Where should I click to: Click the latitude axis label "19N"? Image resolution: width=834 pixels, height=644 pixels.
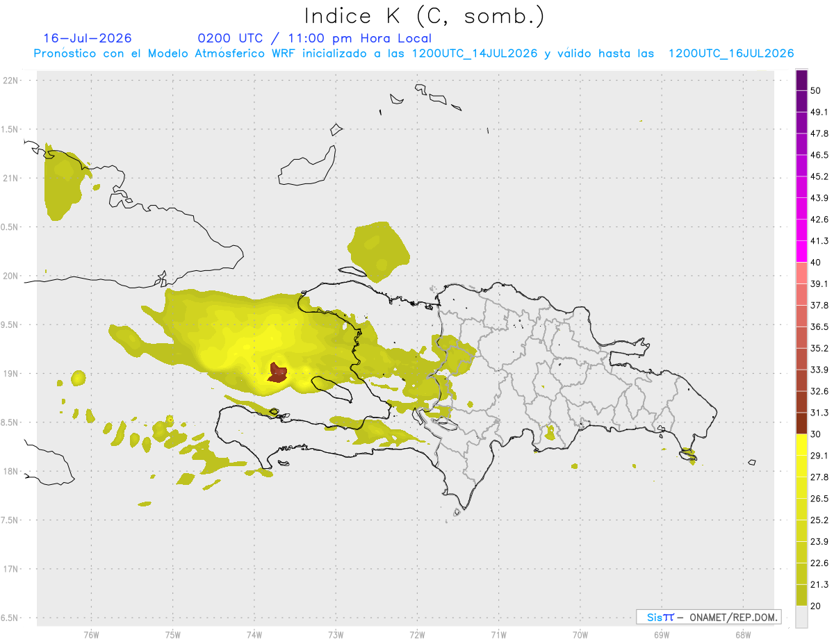coord(10,373)
